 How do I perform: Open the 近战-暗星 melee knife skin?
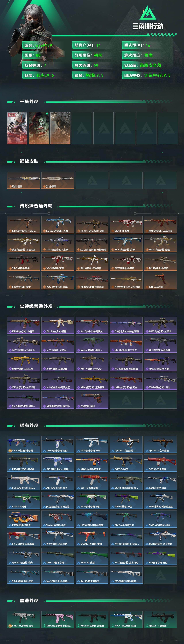[x=24, y=180]
